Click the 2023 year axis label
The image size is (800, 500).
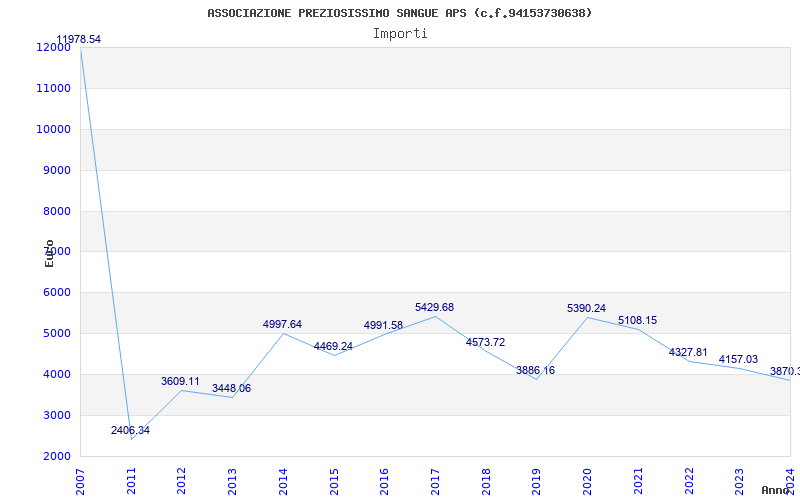[x=739, y=482]
